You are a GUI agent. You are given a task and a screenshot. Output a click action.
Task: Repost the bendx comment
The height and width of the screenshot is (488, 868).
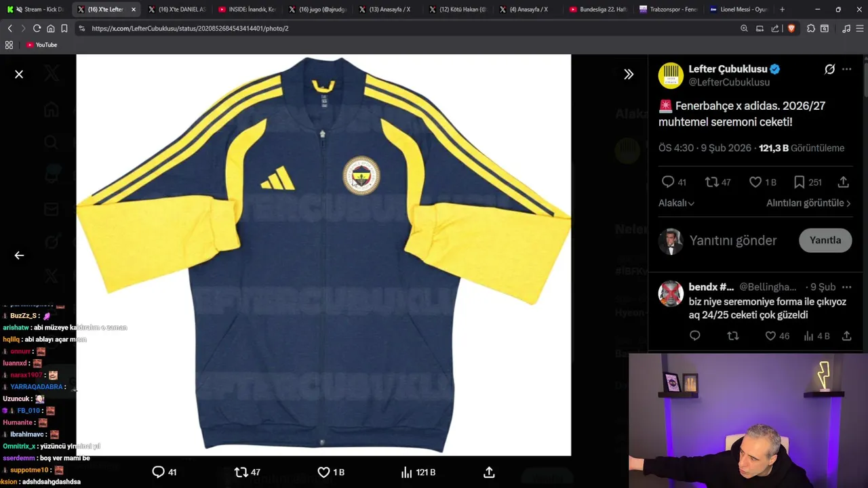(x=732, y=335)
